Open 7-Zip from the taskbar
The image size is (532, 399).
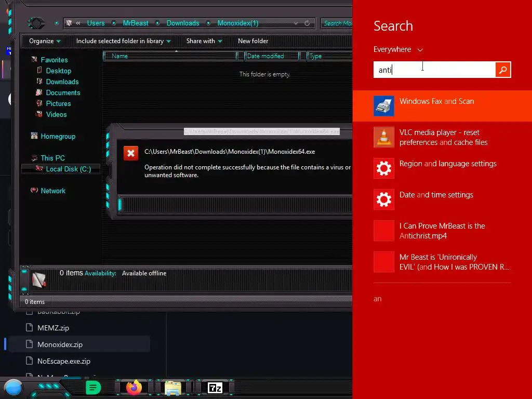[215, 388]
